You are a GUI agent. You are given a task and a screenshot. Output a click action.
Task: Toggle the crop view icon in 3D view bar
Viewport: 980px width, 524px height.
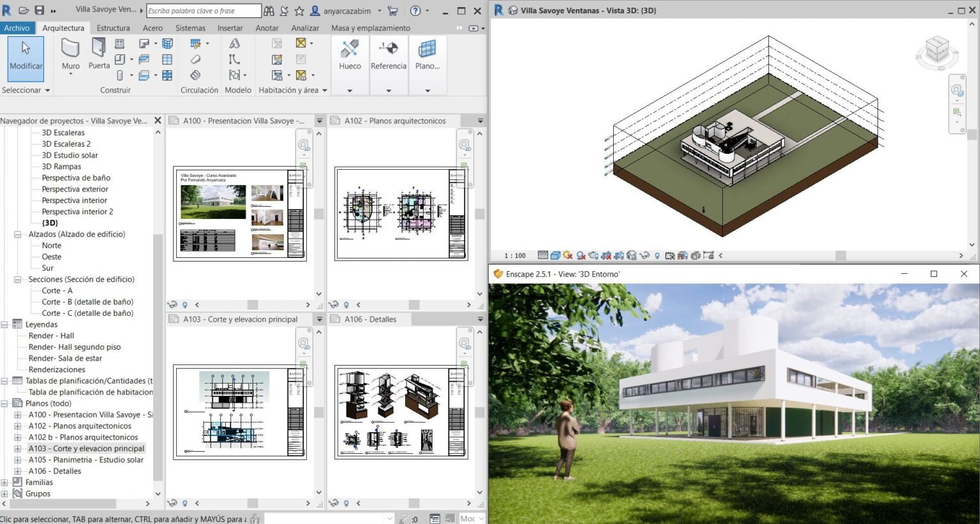tap(606, 255)
